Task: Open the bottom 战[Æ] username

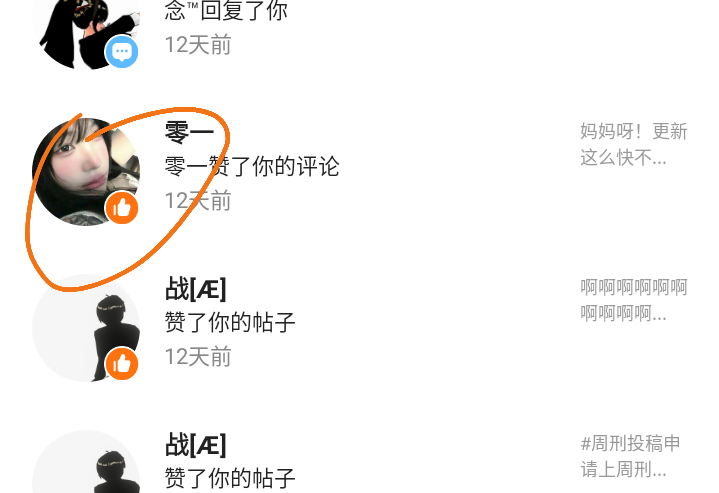Action: [x=195, y=445]
